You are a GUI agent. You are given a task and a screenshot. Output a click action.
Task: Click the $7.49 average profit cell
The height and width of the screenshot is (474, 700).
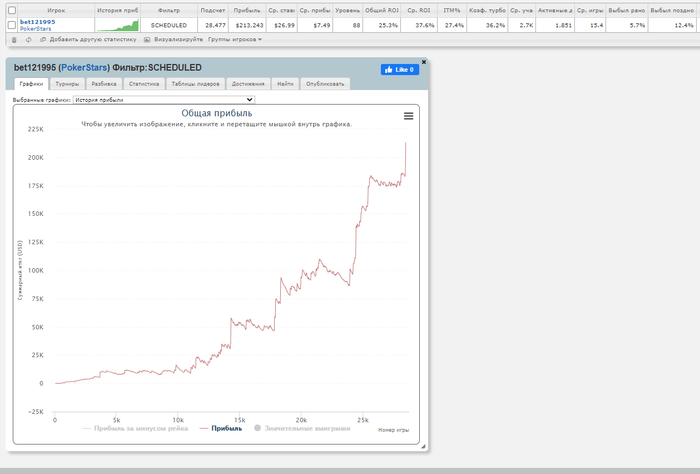[x=315, y=25]
